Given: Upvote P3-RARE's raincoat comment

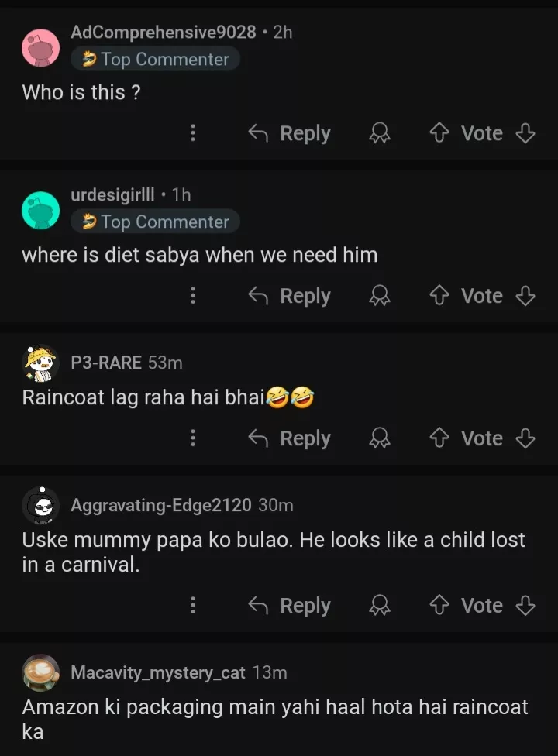Looking at the screenshot, I should pyautogui.click(x=439, y=439).
